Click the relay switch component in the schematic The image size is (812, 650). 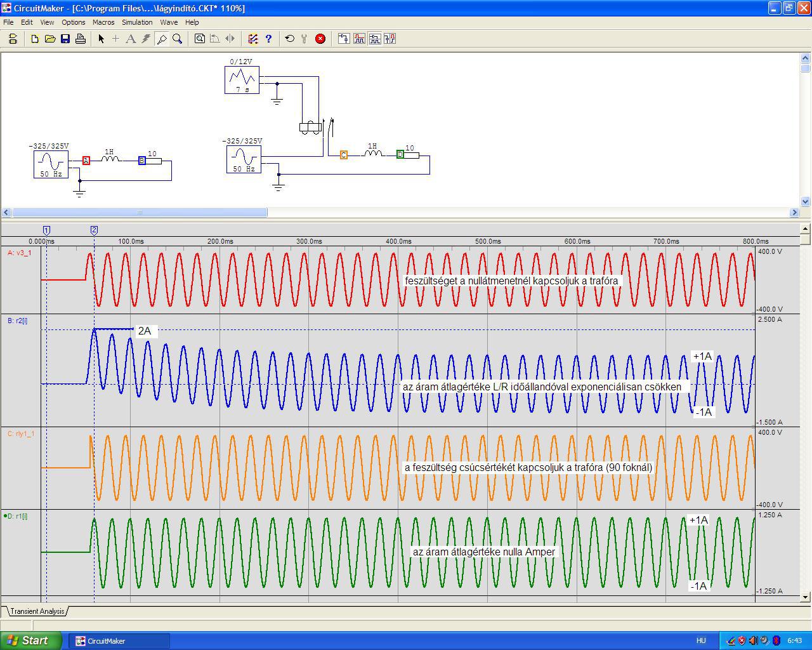pyautogui.click(x=315, y=126)
